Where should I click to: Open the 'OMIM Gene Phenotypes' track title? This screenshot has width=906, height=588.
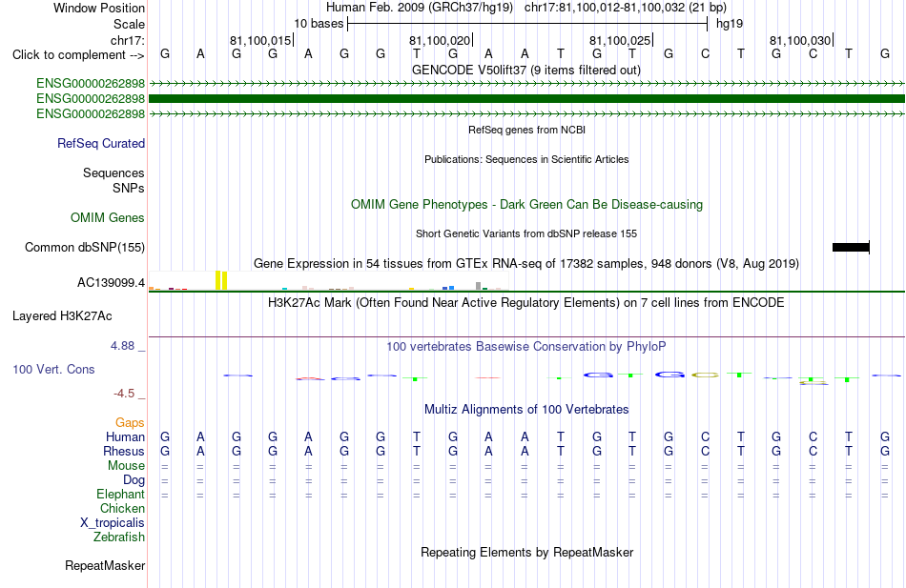pos(526,205)
